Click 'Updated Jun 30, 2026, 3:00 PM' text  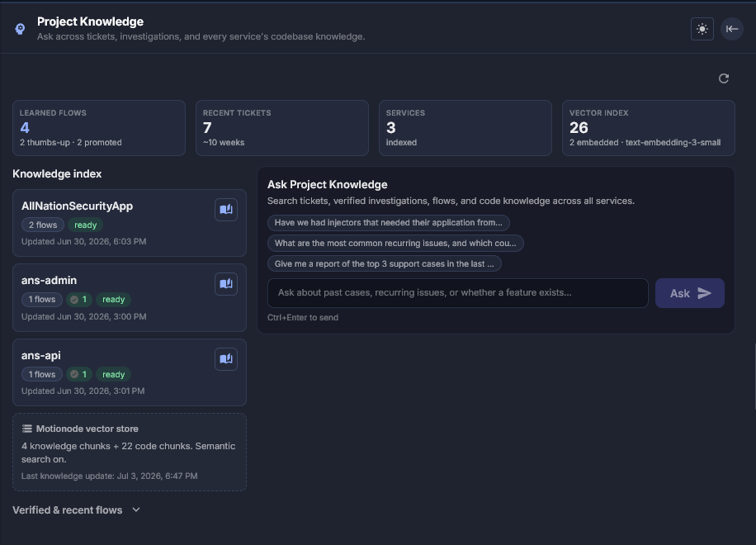pos(84,317)
